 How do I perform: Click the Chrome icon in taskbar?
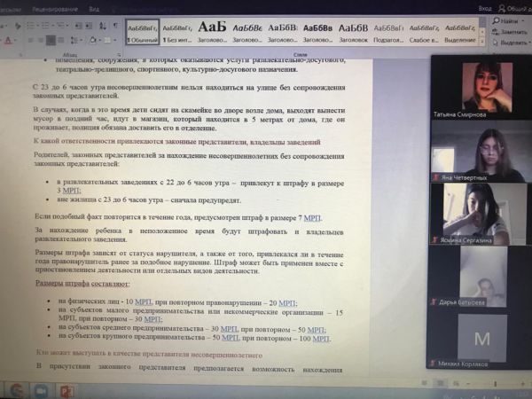click(x=15, y=389)
